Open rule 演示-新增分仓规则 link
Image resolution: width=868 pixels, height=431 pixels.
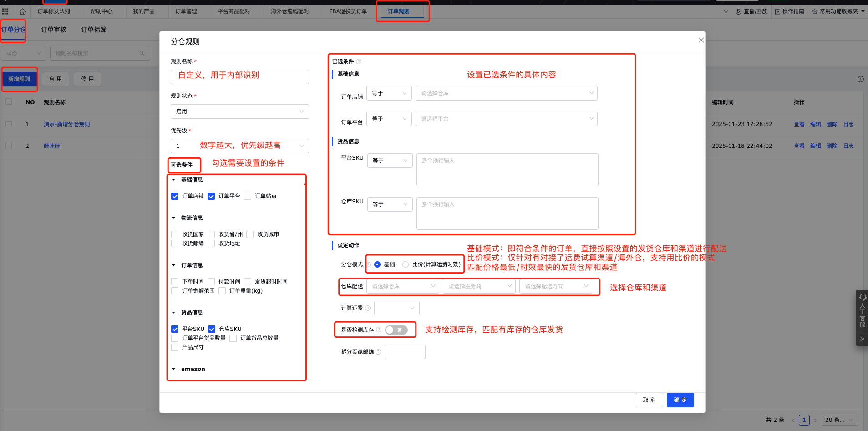66,123
